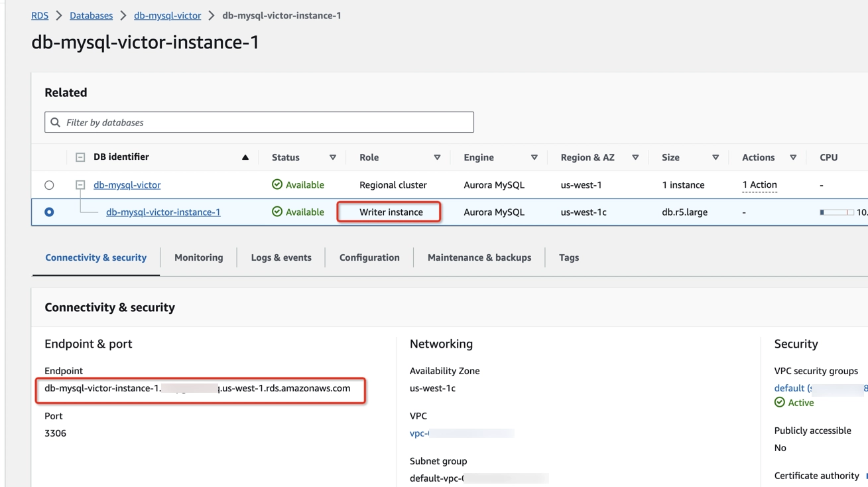868x487 pixels.
Task: Open the Size column sort arrow
Action: [x=715, y=157]
